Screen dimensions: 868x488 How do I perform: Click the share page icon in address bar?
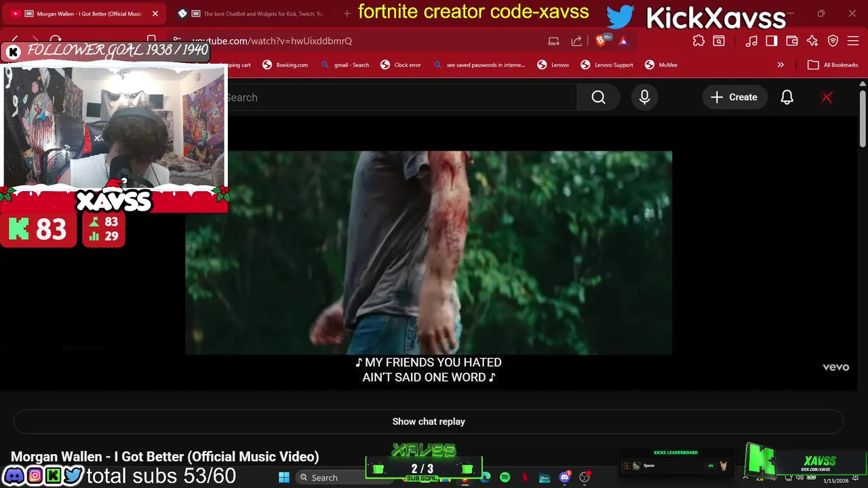576,41
